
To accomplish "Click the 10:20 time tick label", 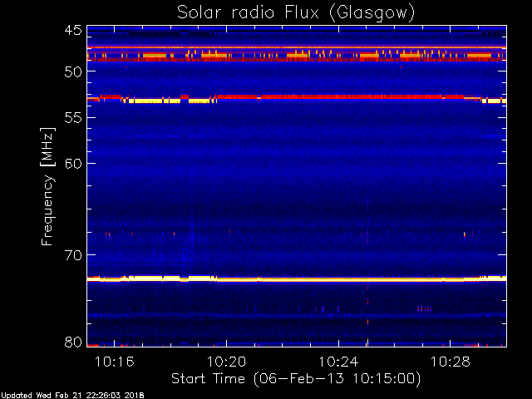I will pos(226,362).
